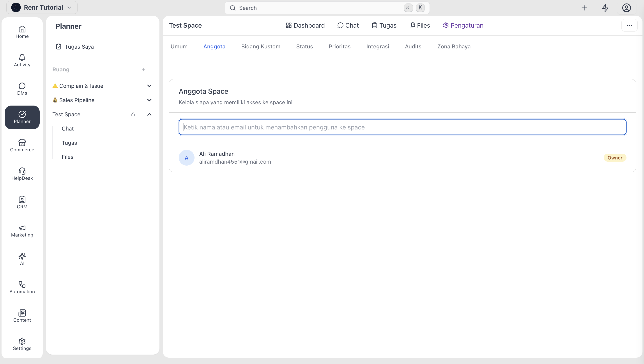
Task: Open the Chat view in header
Action: click(x=348, y=25)
